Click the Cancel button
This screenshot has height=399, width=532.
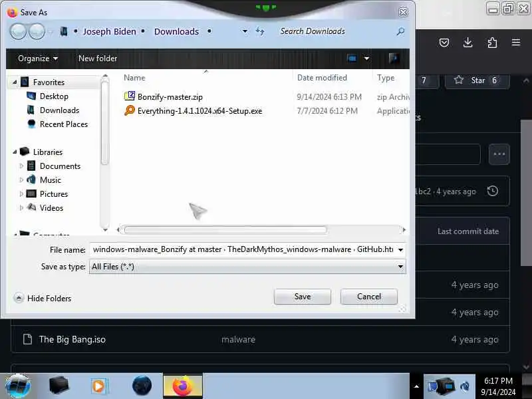(369, 297)
